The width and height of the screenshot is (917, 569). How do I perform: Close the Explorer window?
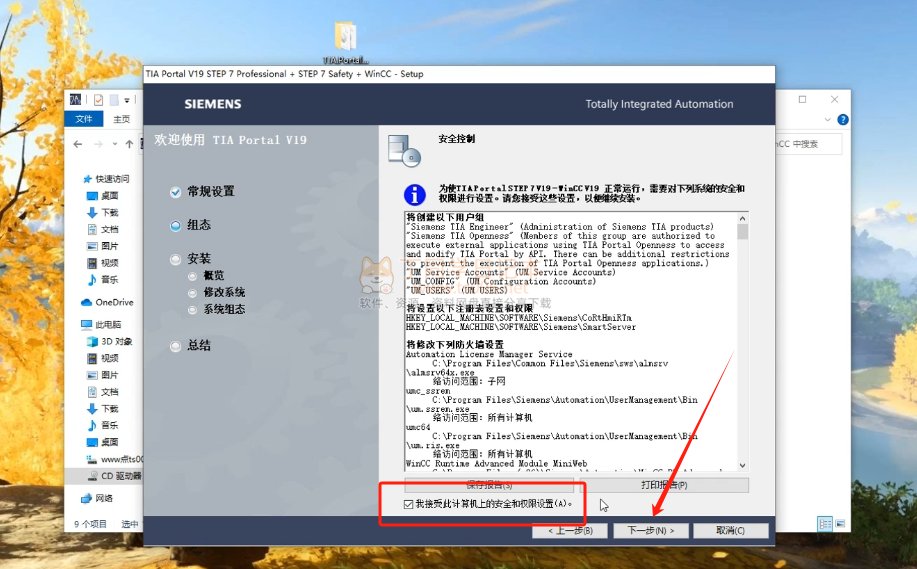835,99
